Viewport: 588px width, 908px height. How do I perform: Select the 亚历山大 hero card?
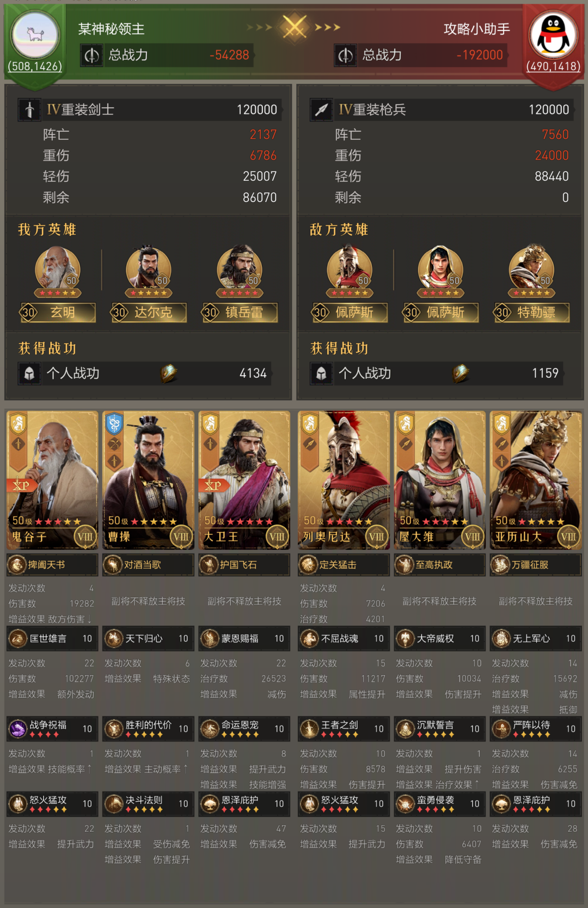point(536,480)
